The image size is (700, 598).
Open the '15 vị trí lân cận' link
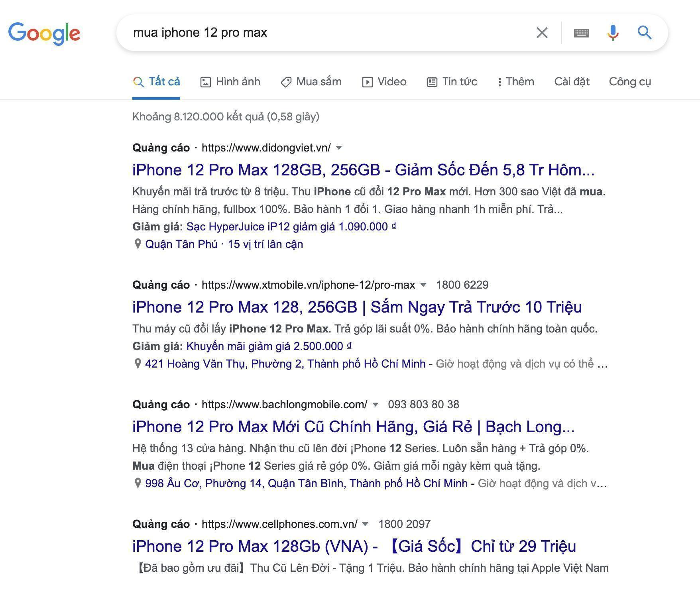pyautogui.click(x=265, y=244)
